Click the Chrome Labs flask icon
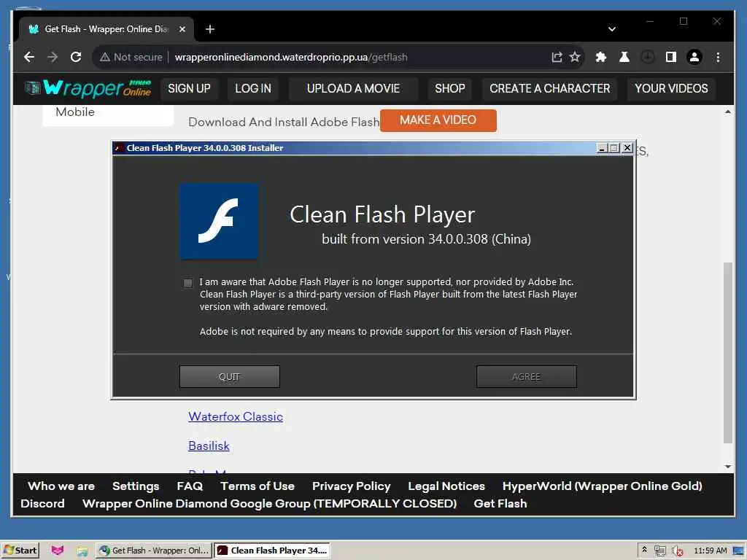Viewport: 747px width, 560px height. point(624,57)
